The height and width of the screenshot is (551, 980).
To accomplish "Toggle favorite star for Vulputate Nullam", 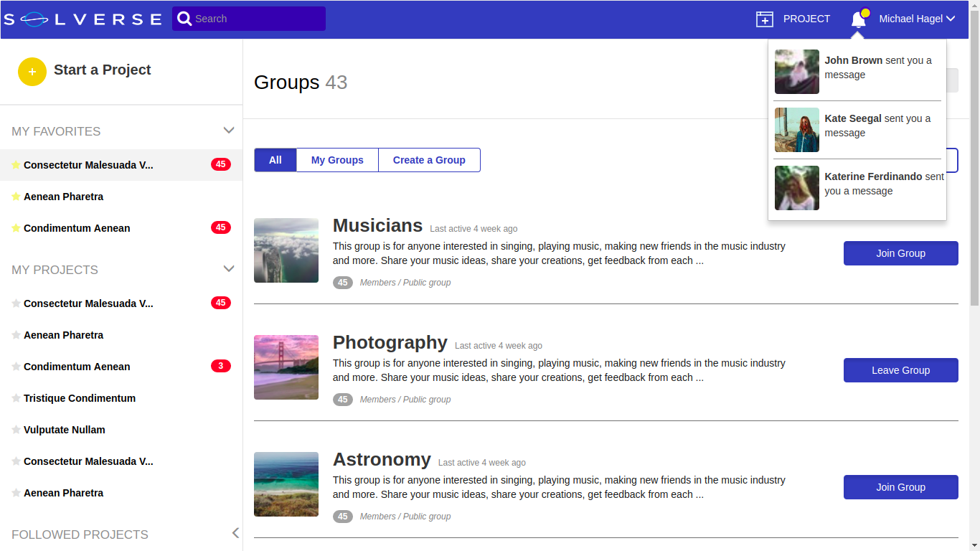I will (x=16, y=430).
